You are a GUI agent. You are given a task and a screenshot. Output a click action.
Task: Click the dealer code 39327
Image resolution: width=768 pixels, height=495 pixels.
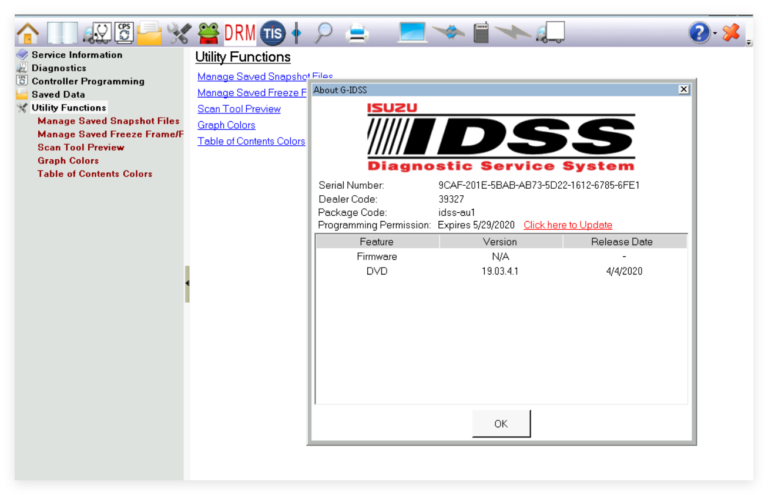click(x=451, y=199)
